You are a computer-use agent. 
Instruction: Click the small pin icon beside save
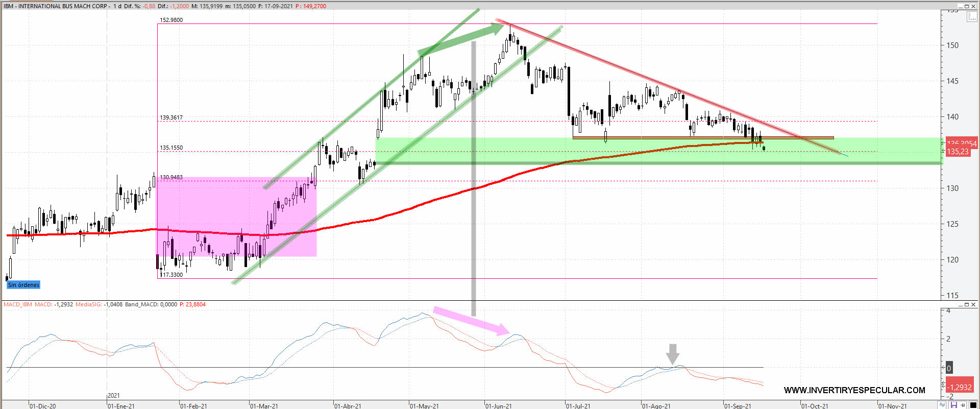(x=963, y=405)
